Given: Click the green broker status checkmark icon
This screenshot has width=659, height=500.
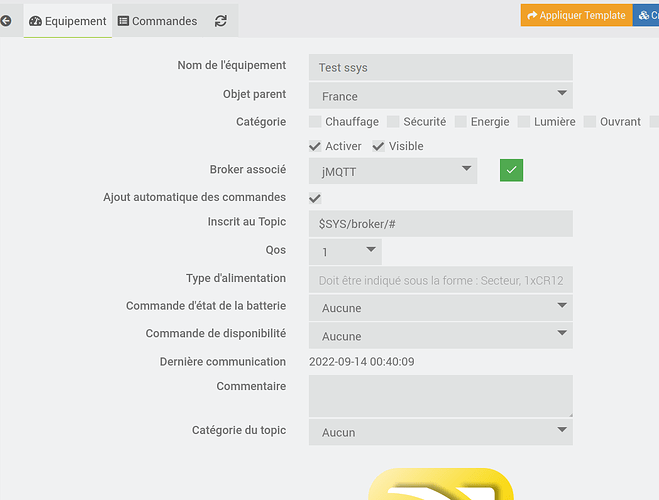Looking at the screenshot, I should (511, 170).
